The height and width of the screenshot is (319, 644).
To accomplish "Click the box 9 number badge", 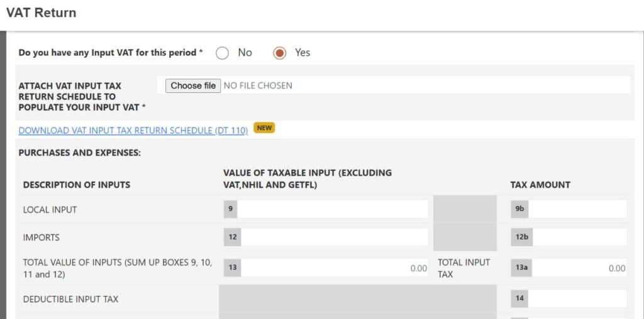I will coord(231,209).
